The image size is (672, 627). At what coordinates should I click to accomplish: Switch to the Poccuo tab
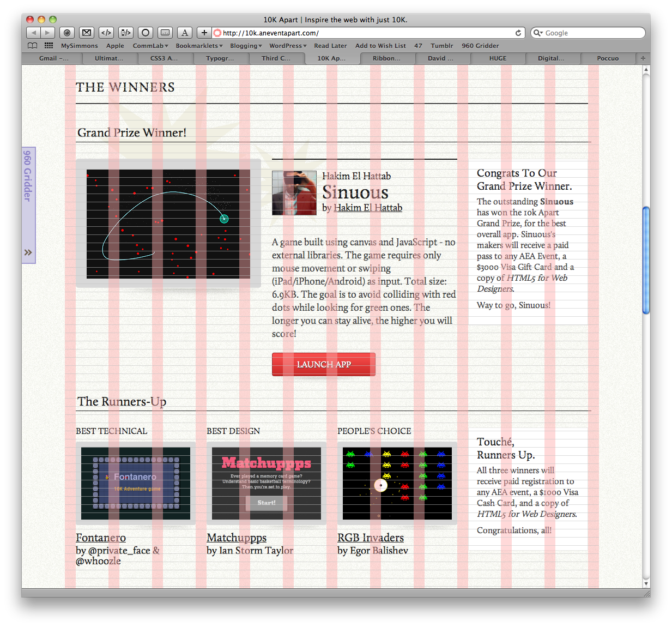(x=607, y=58)
